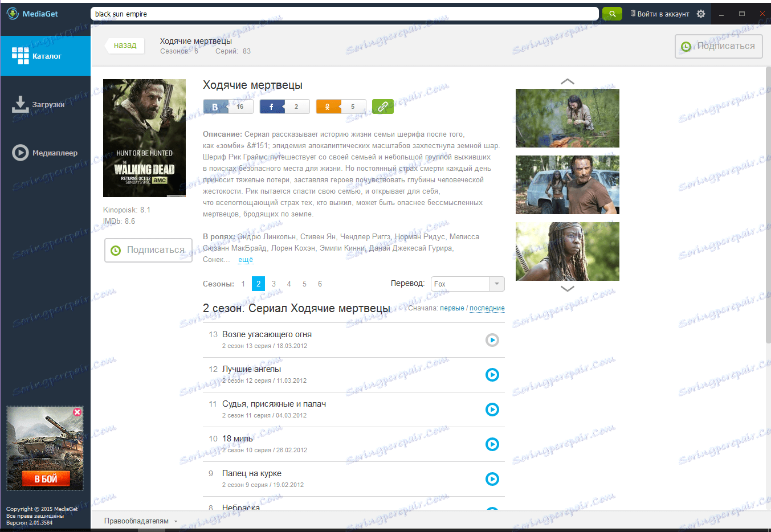Screen dimensions: 771x532
Task: Click episode title 18 миль
Action: (x=237, y=439)
